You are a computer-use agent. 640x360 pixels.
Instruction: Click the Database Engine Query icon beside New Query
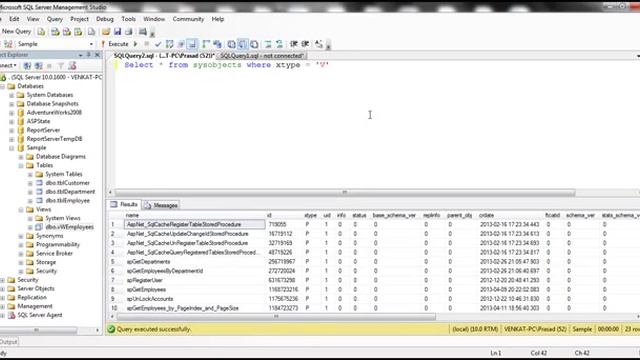coord(41,32)
